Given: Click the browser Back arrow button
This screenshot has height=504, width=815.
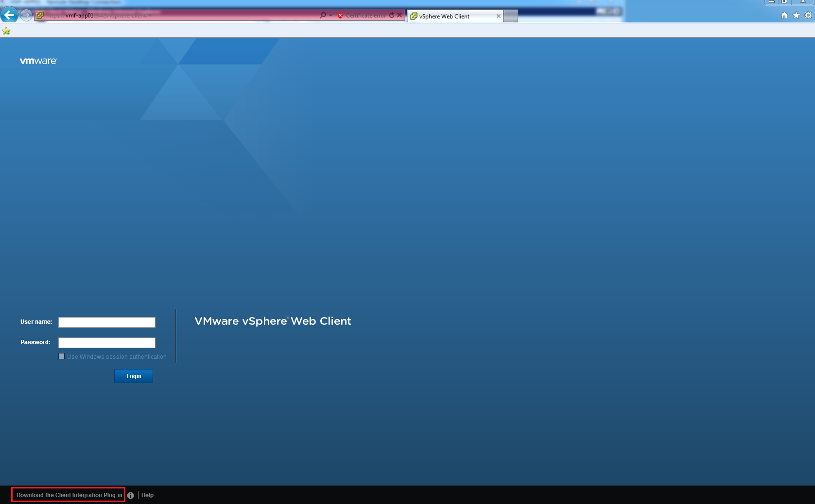Looking at the screenshot, I should 9,15.
